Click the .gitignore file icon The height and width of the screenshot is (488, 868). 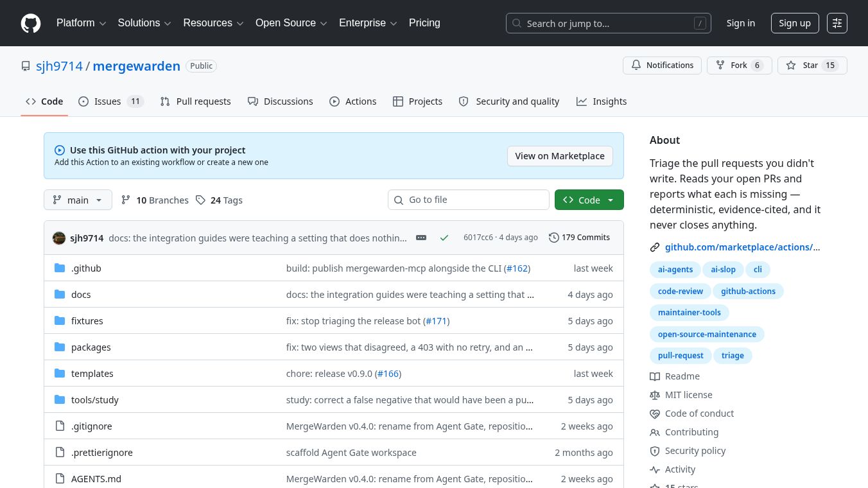tap(60, 426)
